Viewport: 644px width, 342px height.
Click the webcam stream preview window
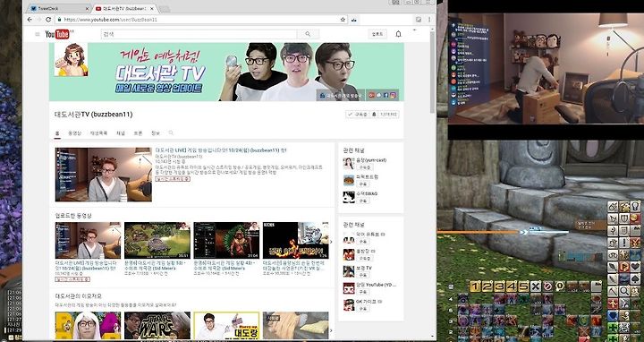coord(546,68)
